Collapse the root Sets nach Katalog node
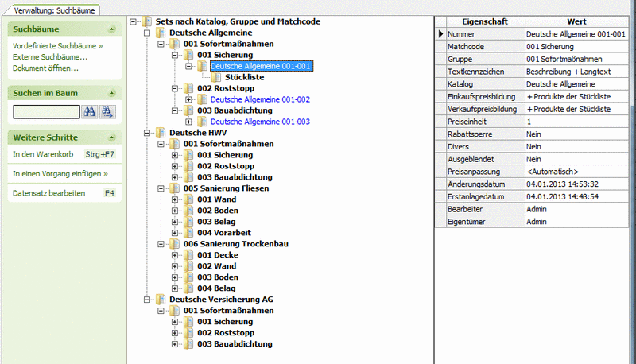The width and height of the screenshot is (636, 364). 133,22
